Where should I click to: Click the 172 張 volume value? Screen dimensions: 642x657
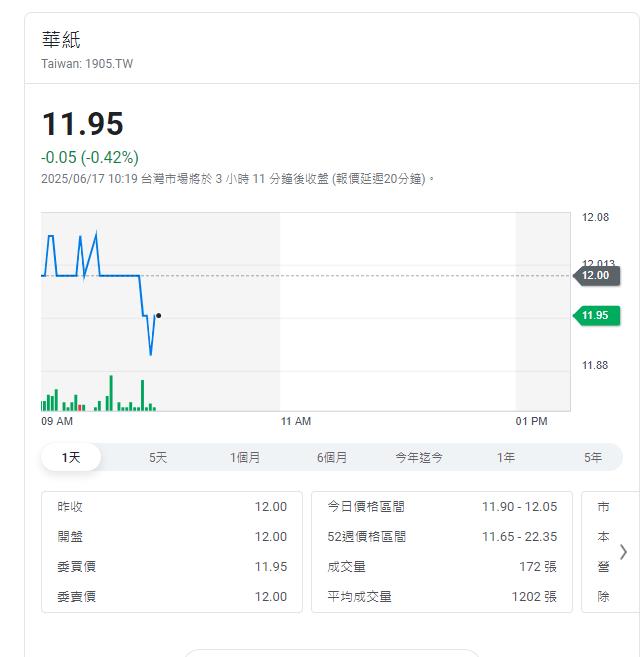[538, 566]
